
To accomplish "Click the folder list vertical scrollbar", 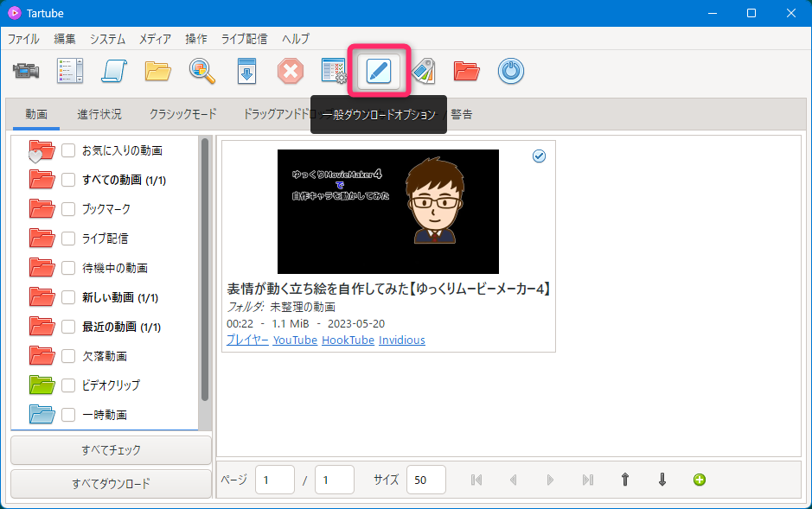I will 205,268.
